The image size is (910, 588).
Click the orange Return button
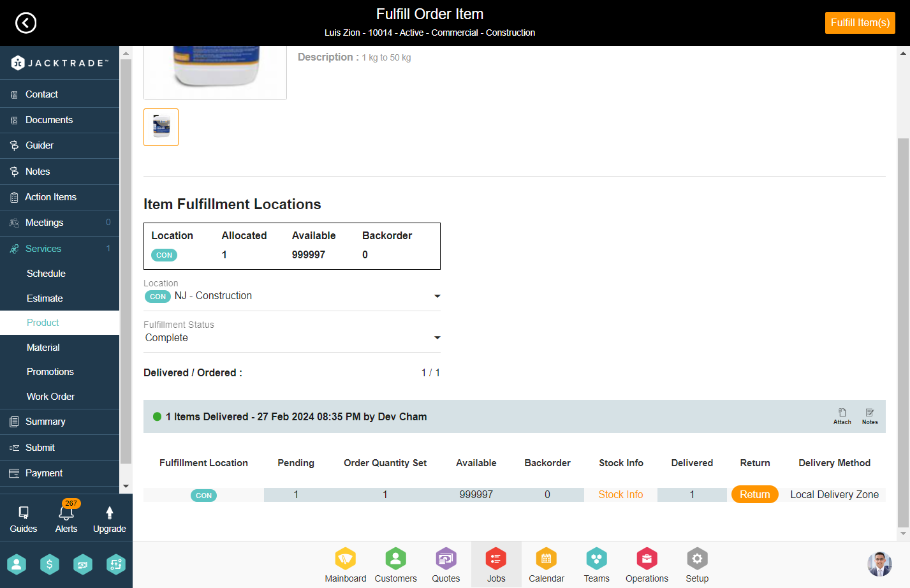point(755,495)
